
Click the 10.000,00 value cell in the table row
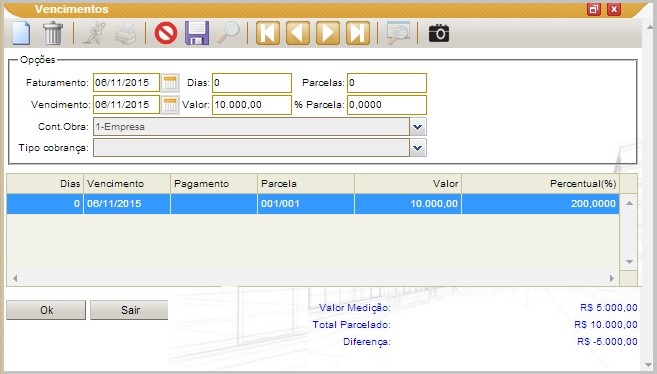click(408, 204)
